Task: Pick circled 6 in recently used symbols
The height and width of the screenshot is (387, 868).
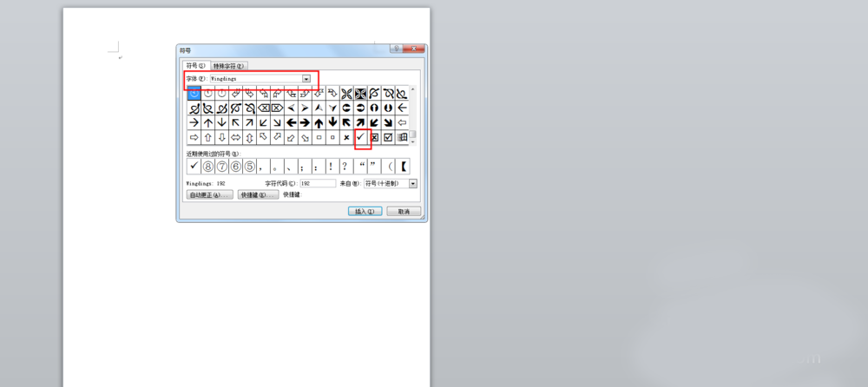Action: point(236,166)
